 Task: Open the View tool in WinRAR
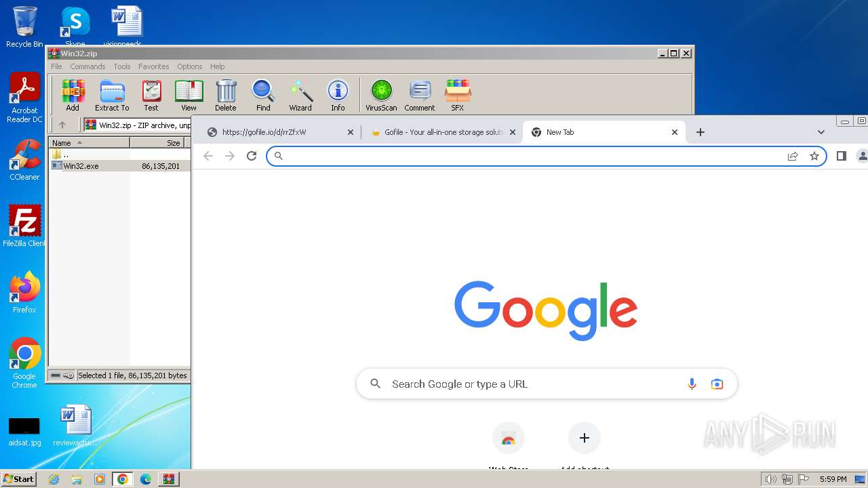189,95
